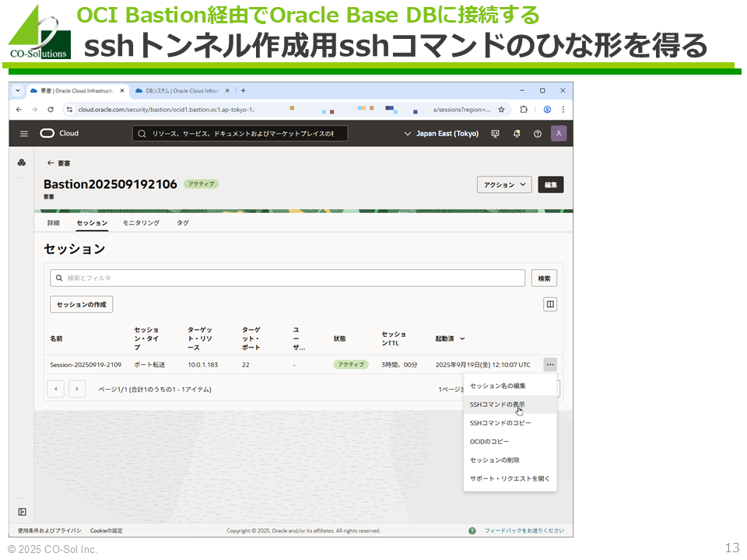
Task: Open the Cloud Shell developer tools icon
Action: (x=496, y=134)
